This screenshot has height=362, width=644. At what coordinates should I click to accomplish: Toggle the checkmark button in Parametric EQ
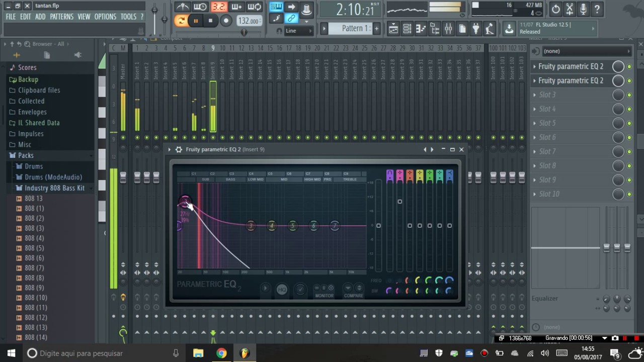pyautogui.click(x=300, y=289)
